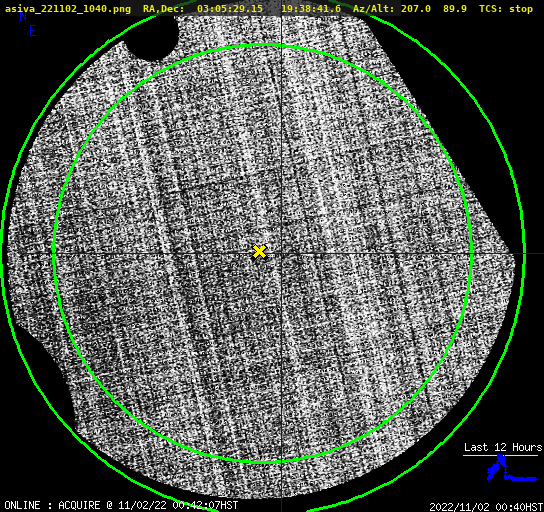Click the asiva_221102_1040.png filename text
Screen dimensions: 544x512
pyautogui.click(x=68, y=9)
